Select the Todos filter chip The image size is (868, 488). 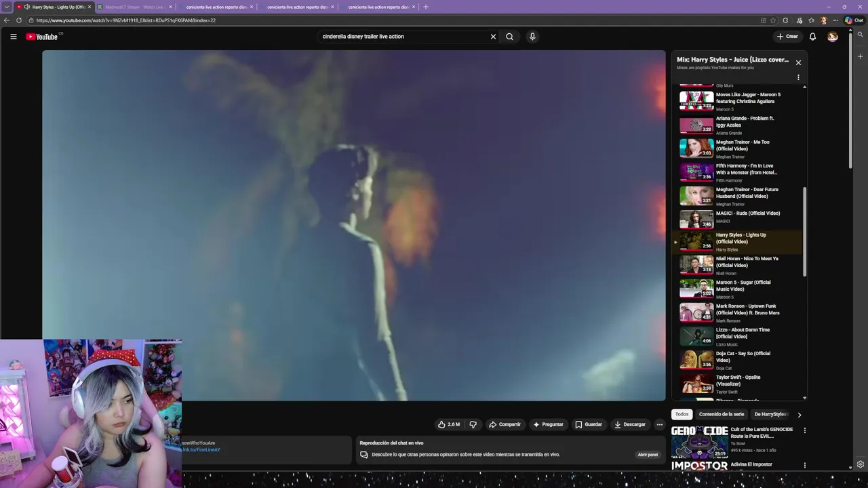[x=682, y=414]
